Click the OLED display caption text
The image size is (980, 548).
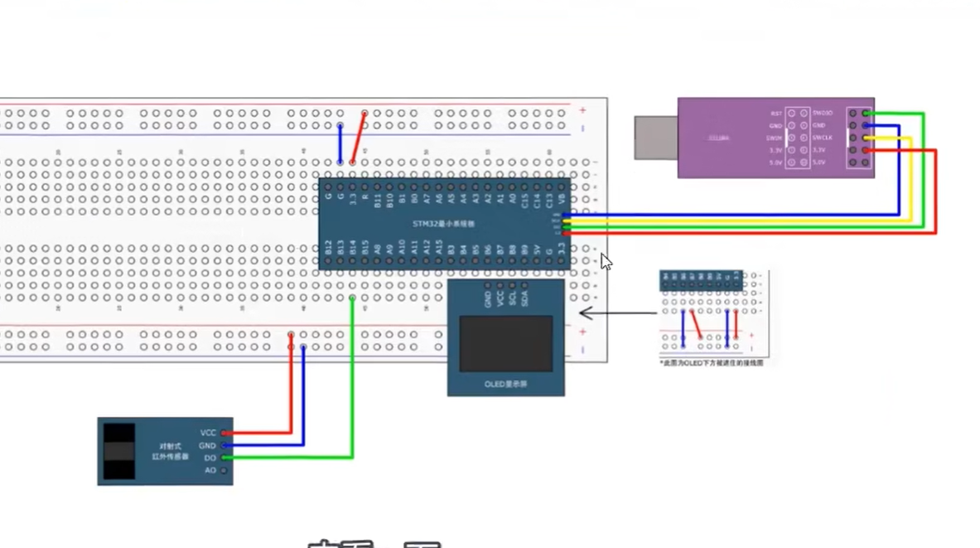tap(505, 385)
